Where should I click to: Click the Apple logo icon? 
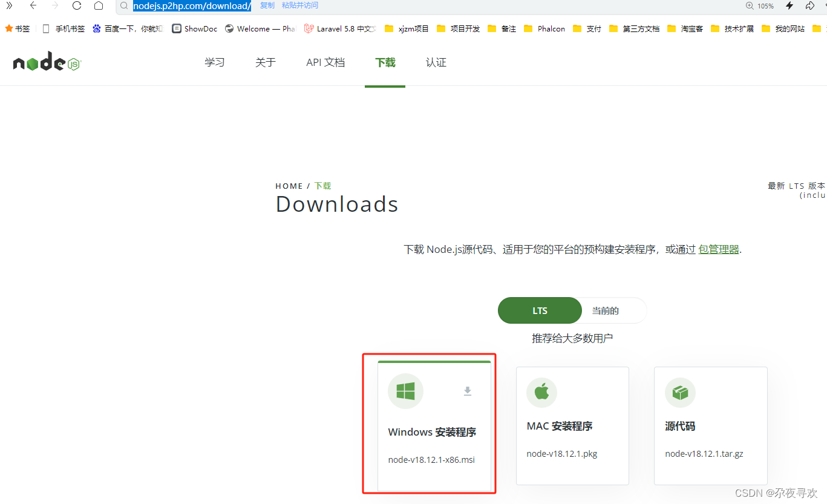pyautogui.click(x=542, y=391)
